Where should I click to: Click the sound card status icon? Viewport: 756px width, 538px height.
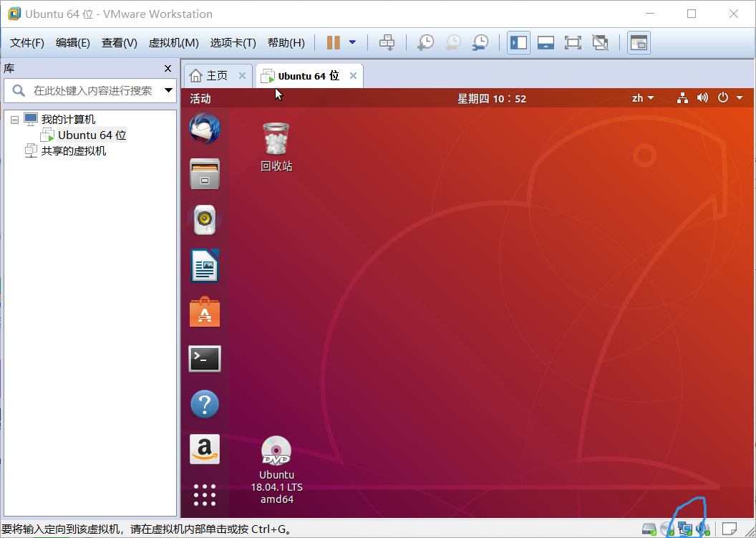pos(703,529)
